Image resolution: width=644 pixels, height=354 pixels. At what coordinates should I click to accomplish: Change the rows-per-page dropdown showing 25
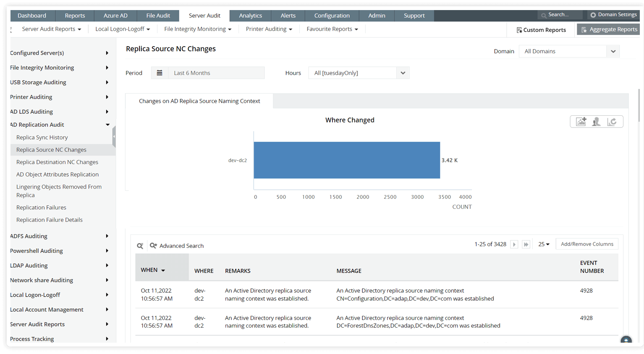pos(544,244)
